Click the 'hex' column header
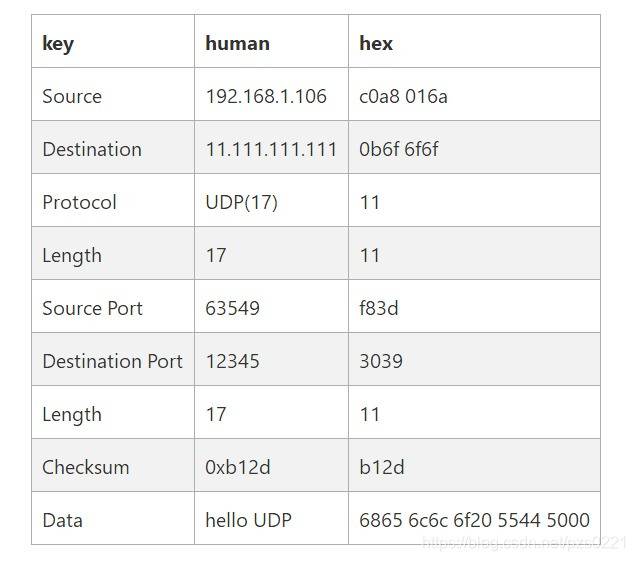 (376, 43)
